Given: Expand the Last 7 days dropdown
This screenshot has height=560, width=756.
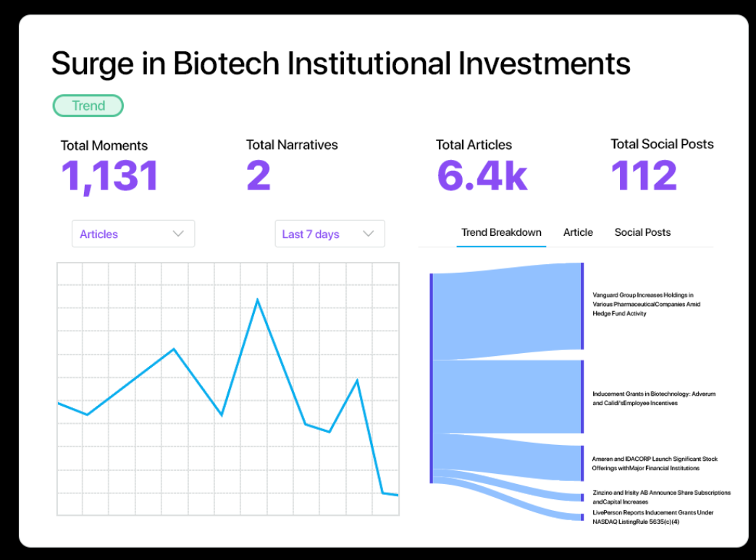Looking at the screenshot, I should click(329, 234).
